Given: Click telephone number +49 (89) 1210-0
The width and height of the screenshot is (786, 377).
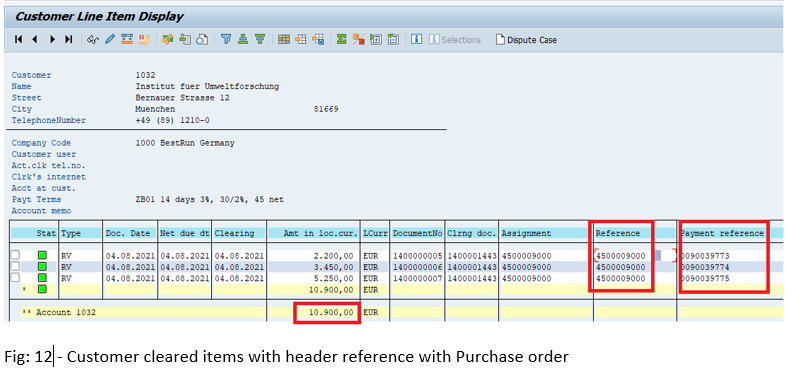Looking at the screenshot, I should [x=172, y=120].
